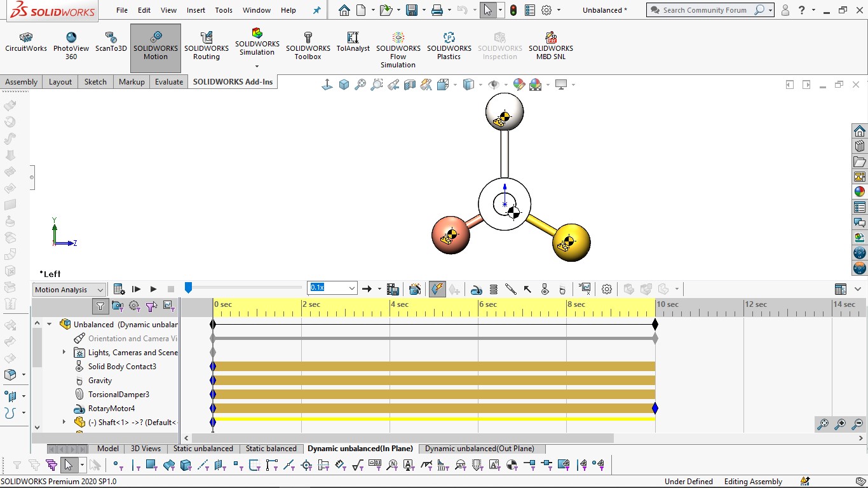
Task: Enable the PhotoView 360 add-in
Action: tap(71, 46)
